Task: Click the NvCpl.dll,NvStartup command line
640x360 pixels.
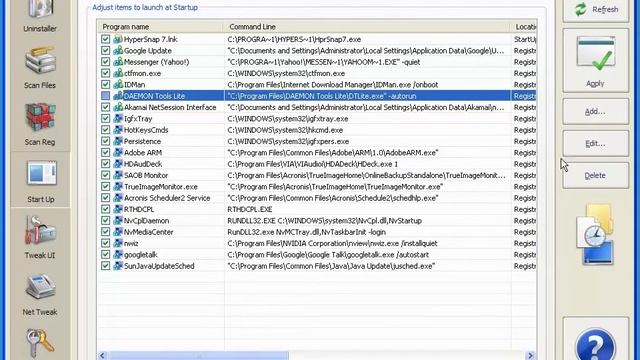Action: pyautogui.click(x=324, y=220)
